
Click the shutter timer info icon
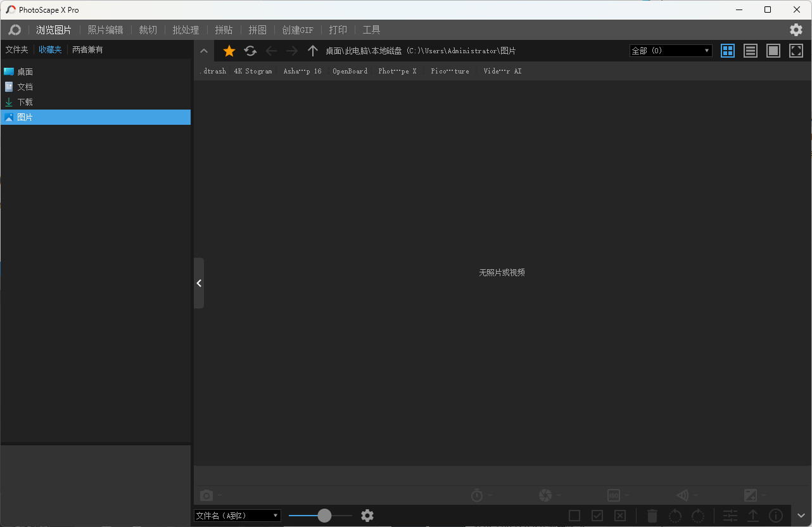point(477,495)
